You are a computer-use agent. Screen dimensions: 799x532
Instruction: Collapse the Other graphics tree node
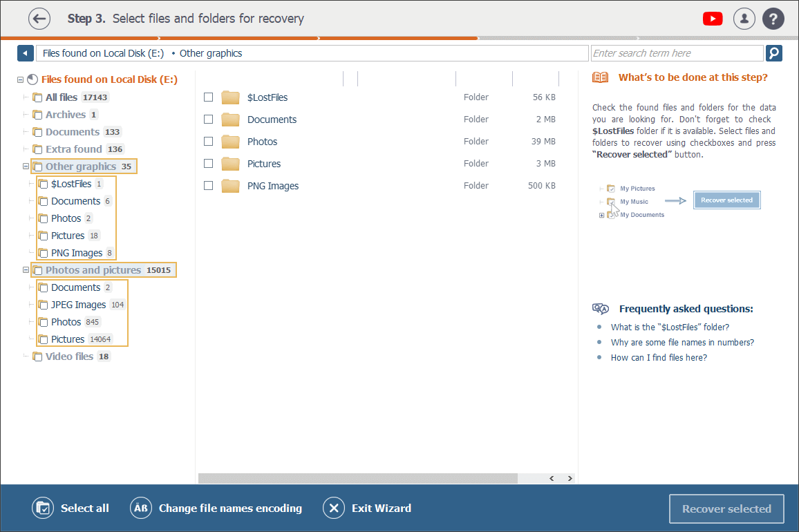pyautogui.click(x=26, y=167)
